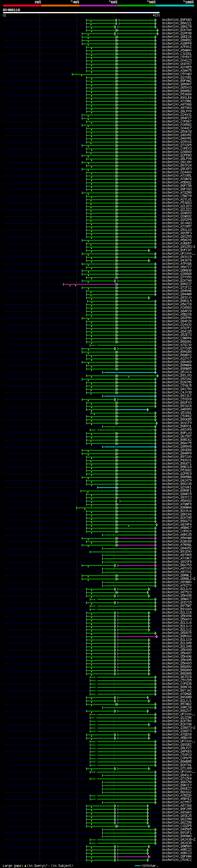
Task: Click the purple alignment bar for B9HZ37
Action: click(x=90, y=284)
